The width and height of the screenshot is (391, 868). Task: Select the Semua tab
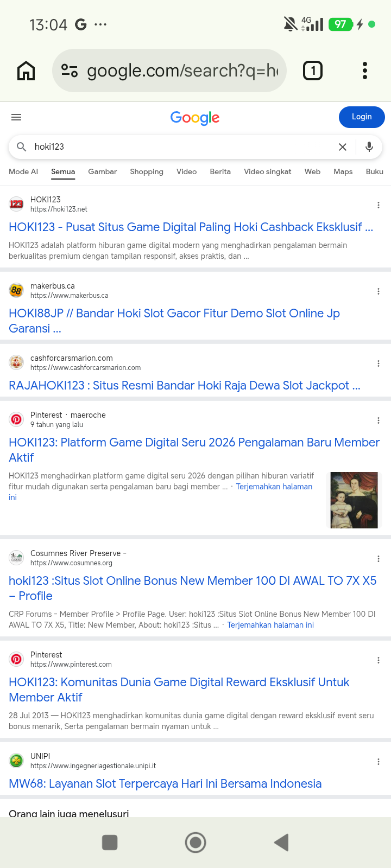tap(63, 171)
